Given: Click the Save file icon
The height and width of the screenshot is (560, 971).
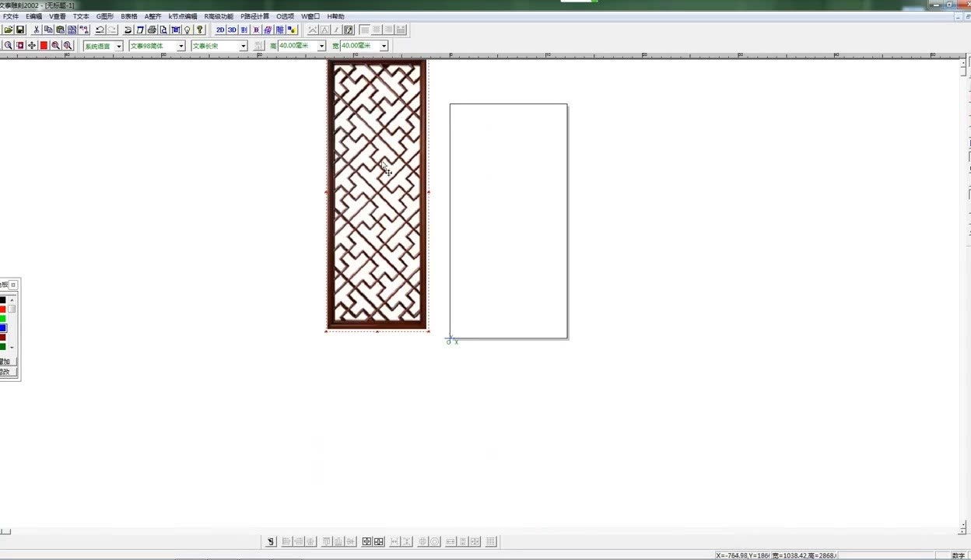Looking at the screenshot, I should click(x=20, y=30).
